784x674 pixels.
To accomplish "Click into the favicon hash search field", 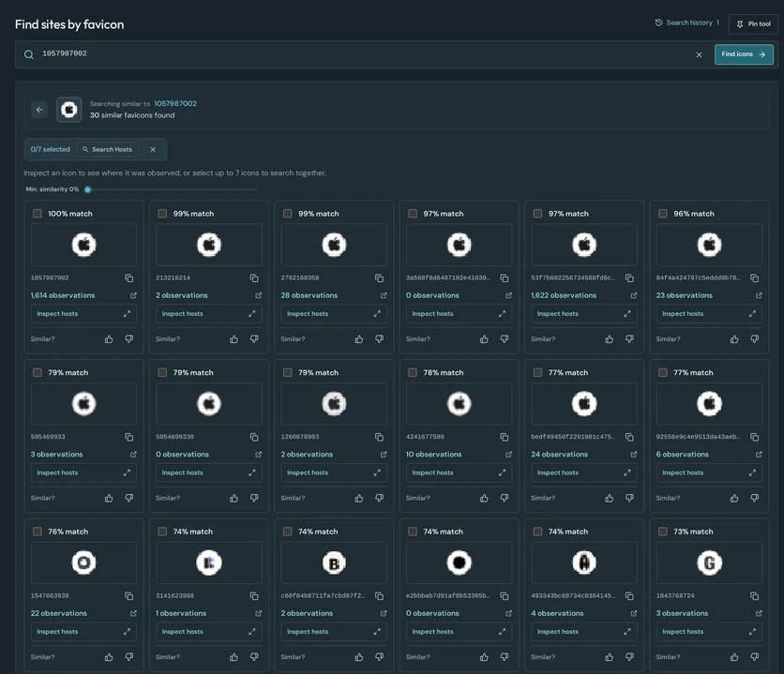I will click(x=365, y=54).
